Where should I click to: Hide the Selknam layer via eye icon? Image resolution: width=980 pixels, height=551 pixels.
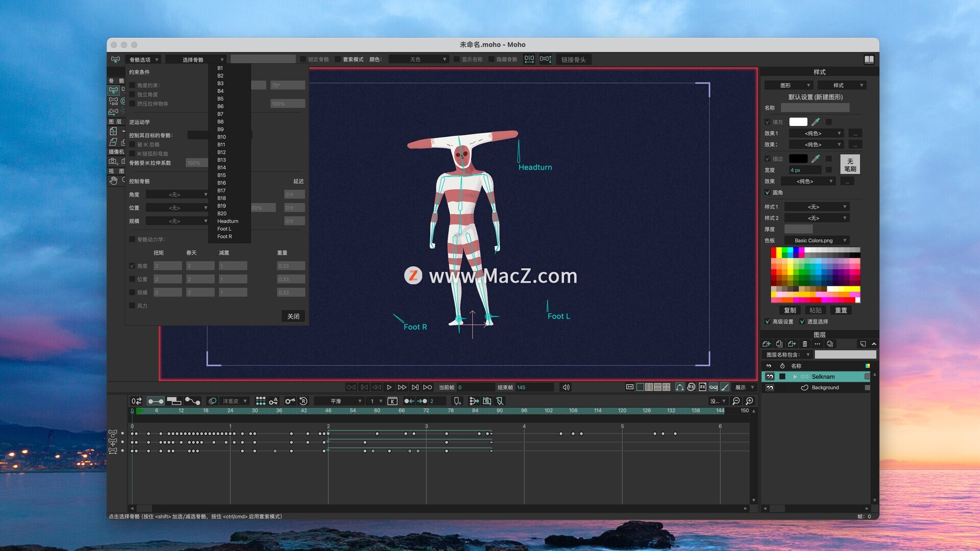(x=770, y=377)
